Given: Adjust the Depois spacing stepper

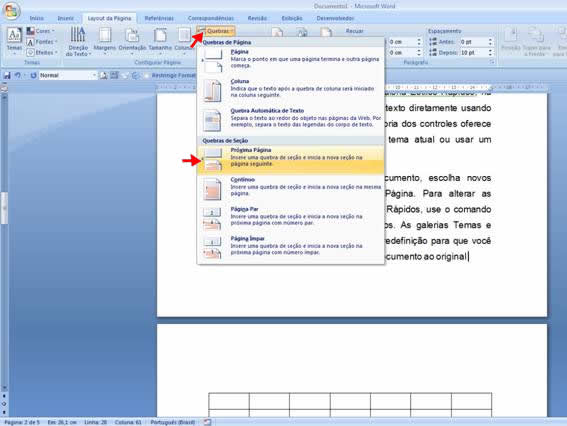Looking at the screenshot, I should (x=490, y=52).
